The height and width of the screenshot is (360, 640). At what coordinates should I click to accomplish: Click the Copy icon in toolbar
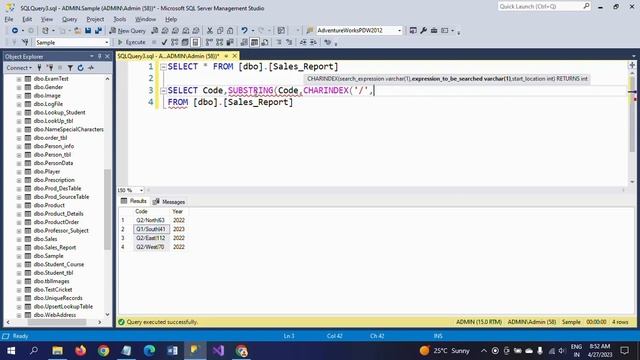(x=220, y=31)
